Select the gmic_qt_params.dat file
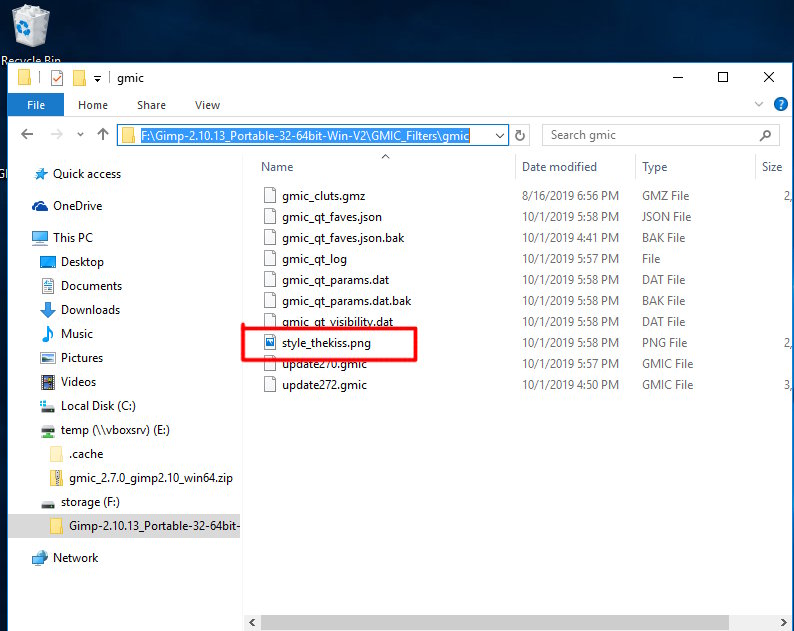The height and width of the screenshot is (631, 794). click(x=335, y=280)
